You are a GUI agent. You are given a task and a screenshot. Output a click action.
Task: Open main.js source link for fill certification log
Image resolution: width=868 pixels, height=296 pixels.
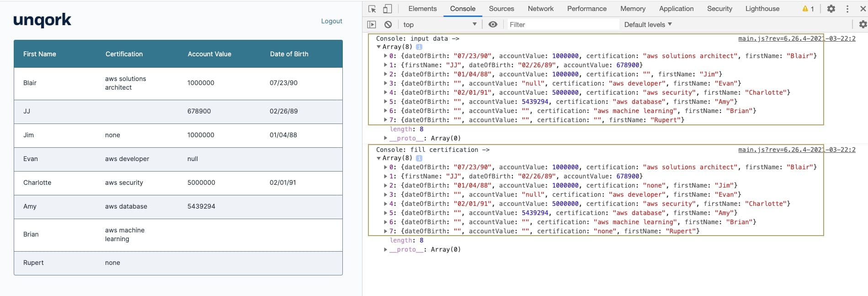click(797, 150)
